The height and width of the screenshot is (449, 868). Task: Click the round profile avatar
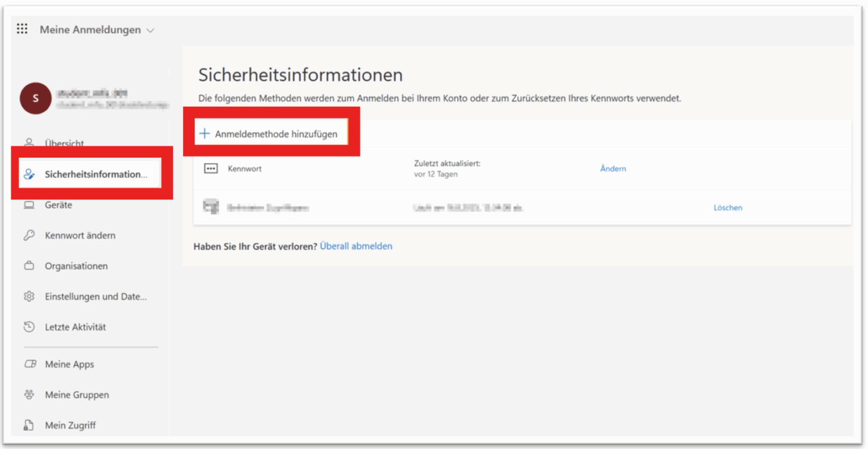(35, 98)
